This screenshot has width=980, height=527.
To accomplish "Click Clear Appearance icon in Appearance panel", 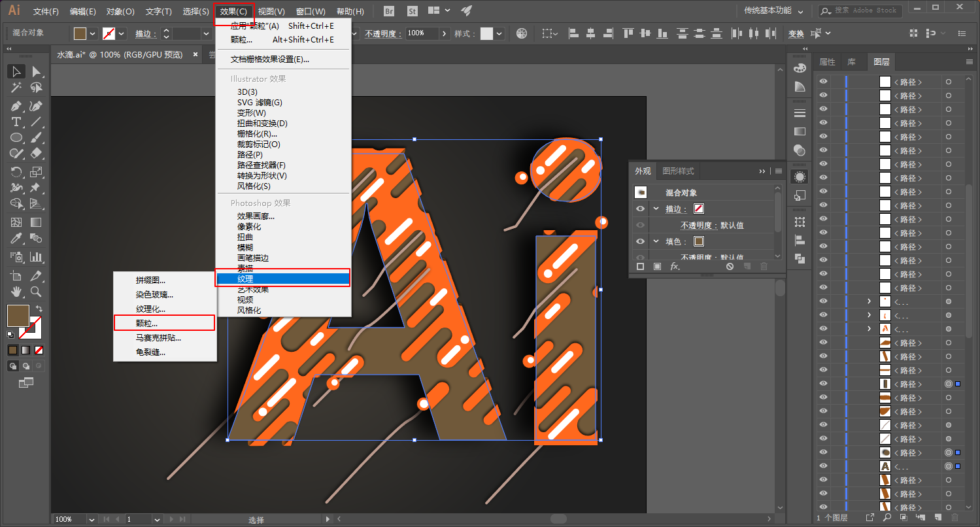I will [x=730, y=267].
